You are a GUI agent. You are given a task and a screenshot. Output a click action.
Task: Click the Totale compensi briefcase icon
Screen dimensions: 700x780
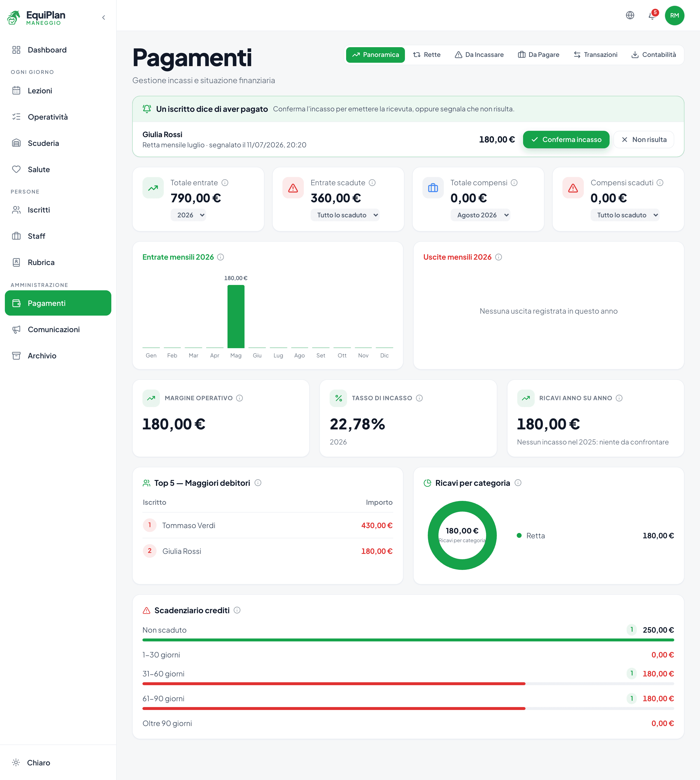coord(433,188)
